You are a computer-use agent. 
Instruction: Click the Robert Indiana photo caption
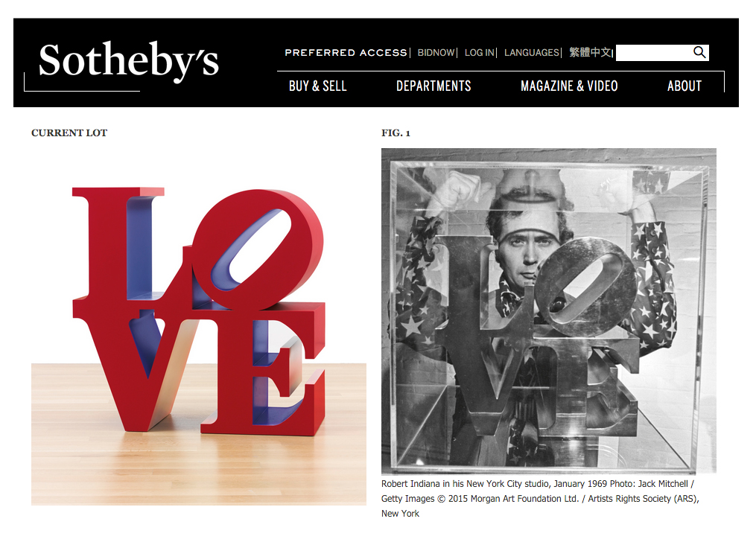[x=540, y=499]
